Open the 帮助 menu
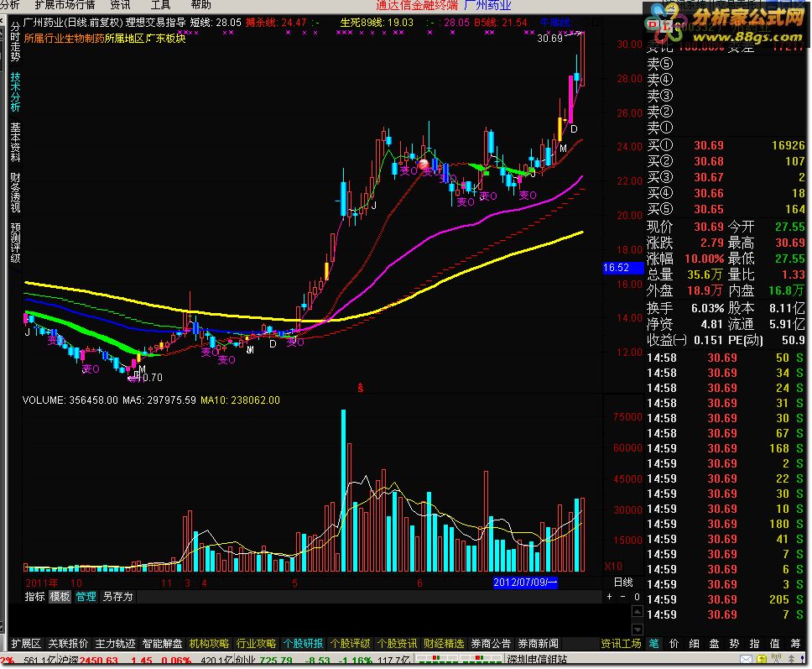812x669 pixels. pos(201,5)
